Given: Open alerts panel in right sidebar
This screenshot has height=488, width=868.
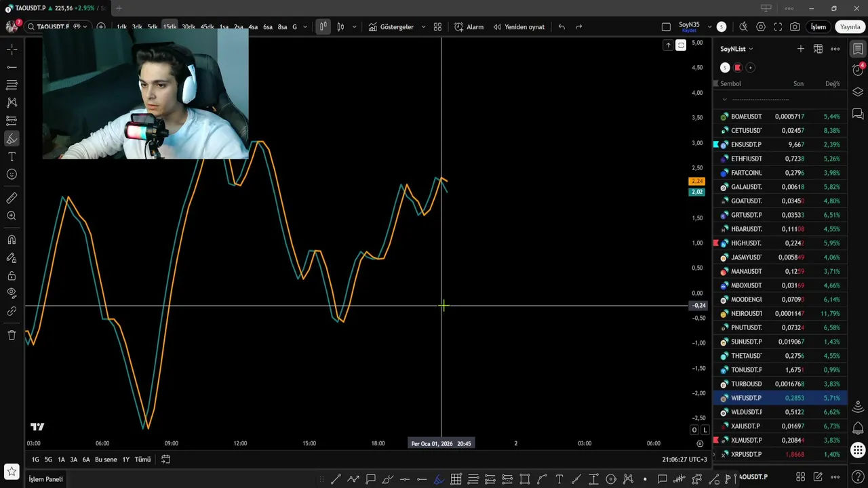Looking at the screenshot, I should tap(858, 70).
